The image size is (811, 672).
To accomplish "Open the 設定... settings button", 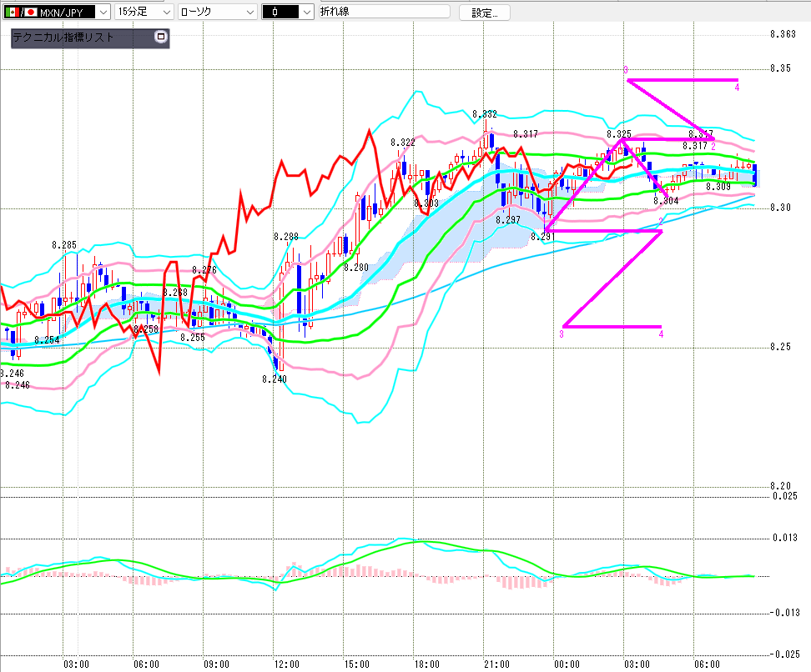I will pyautogui.click(x=485, y=13).
